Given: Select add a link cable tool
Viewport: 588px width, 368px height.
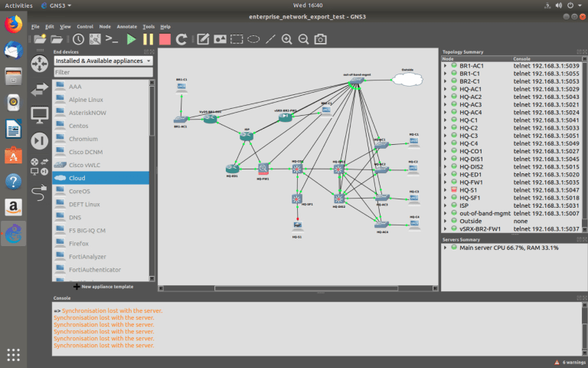Looking at the screenshot, I should (39, 192).
